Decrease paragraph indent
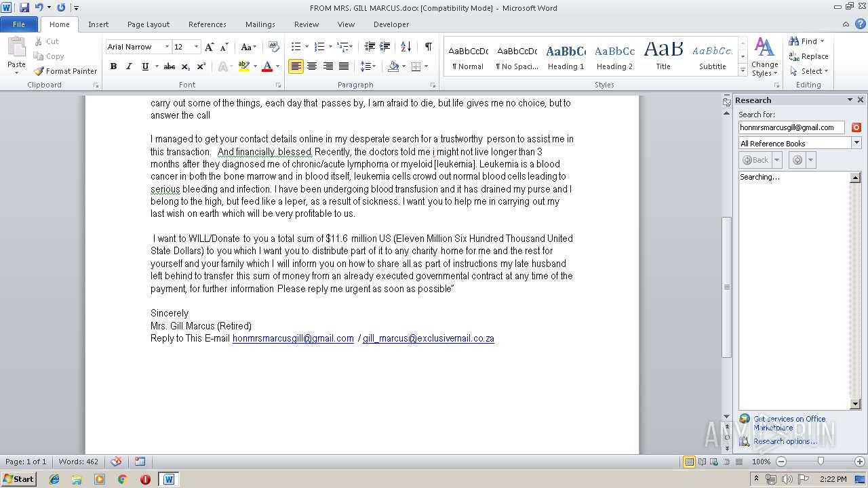Image resolution: width=868 pixels, height=488 pixels. click(x=370, y=47)
